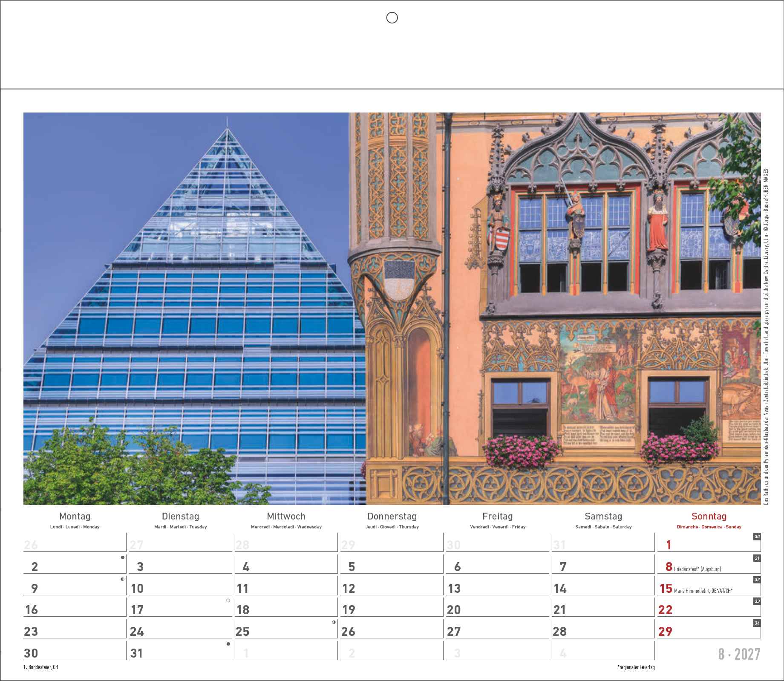
Task: Select the dark Saturday August 28
Action: click(560, 632)
